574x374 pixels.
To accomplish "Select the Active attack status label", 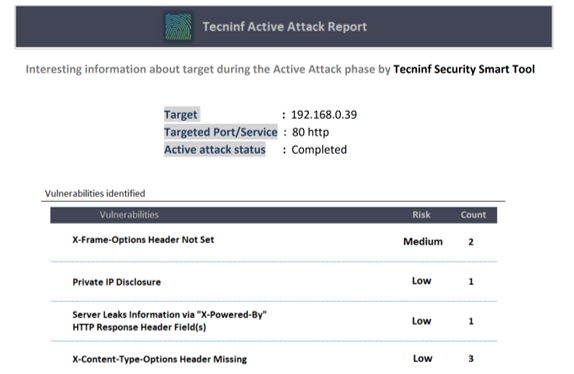I will (215, 150).
